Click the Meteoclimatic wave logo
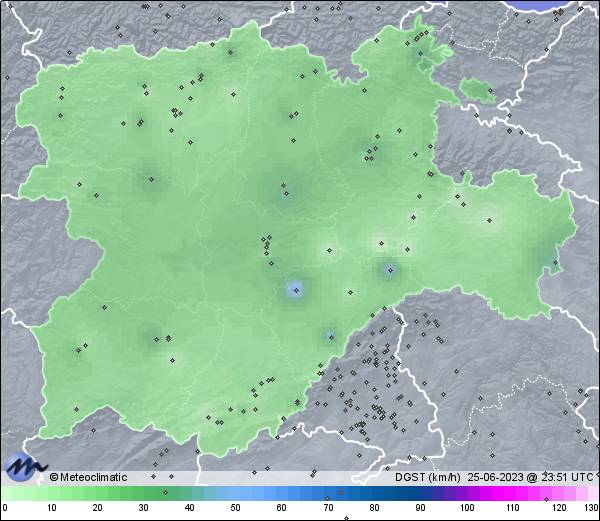Screen dimensions: 600x521 [25, 467]
